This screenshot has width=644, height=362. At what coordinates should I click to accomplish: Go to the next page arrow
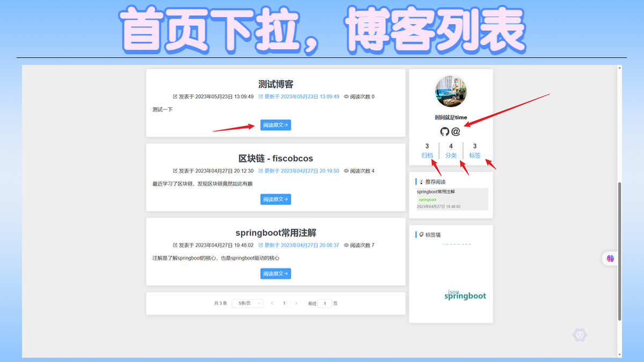coord(296,304)
